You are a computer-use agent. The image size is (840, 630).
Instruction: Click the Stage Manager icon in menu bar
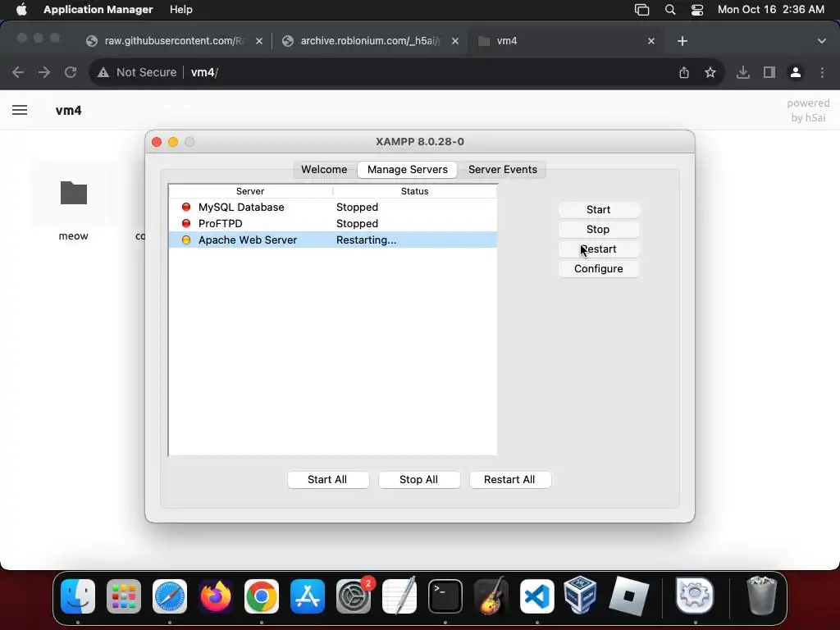point(641,10)
